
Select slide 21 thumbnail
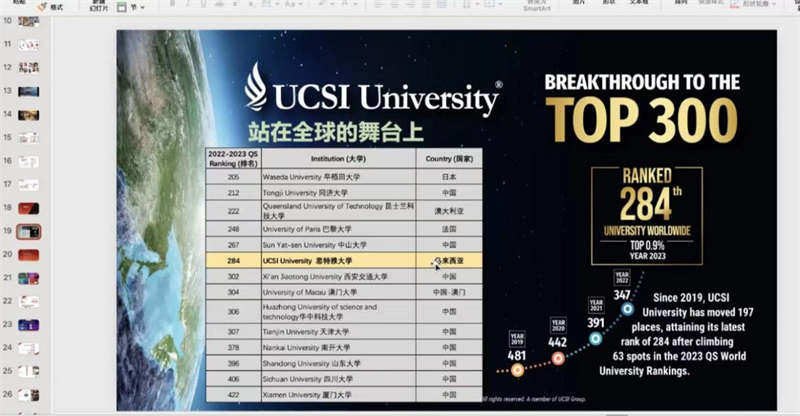pos(29,278)
